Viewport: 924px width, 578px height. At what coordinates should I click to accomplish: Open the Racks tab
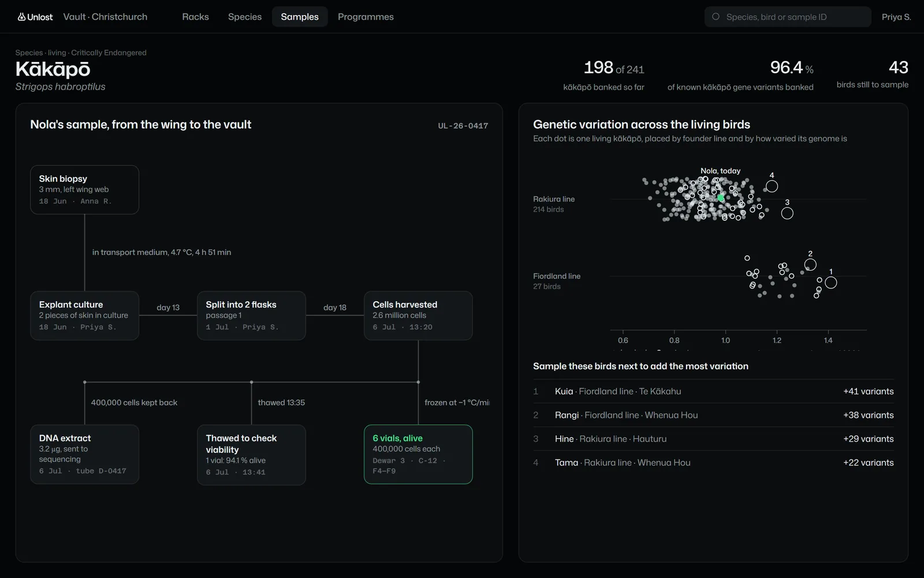click(195, 17)
